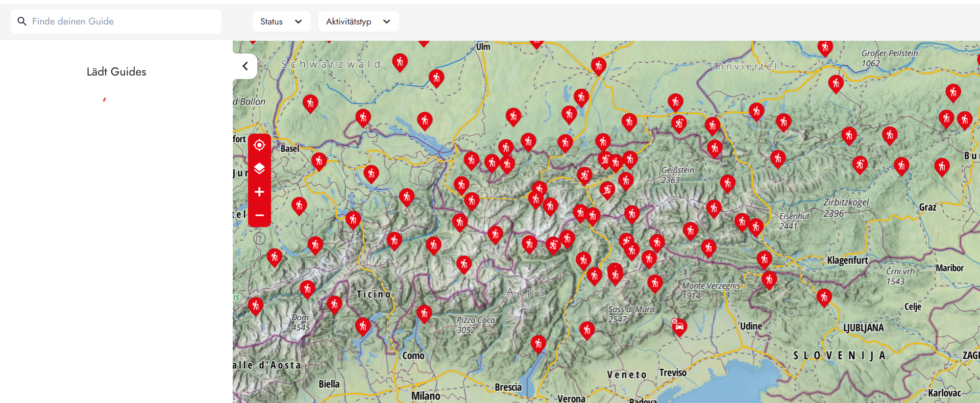This screenshot has width=980, height=403.
Task: Click the Graz city label
Action: coord(928,207)
